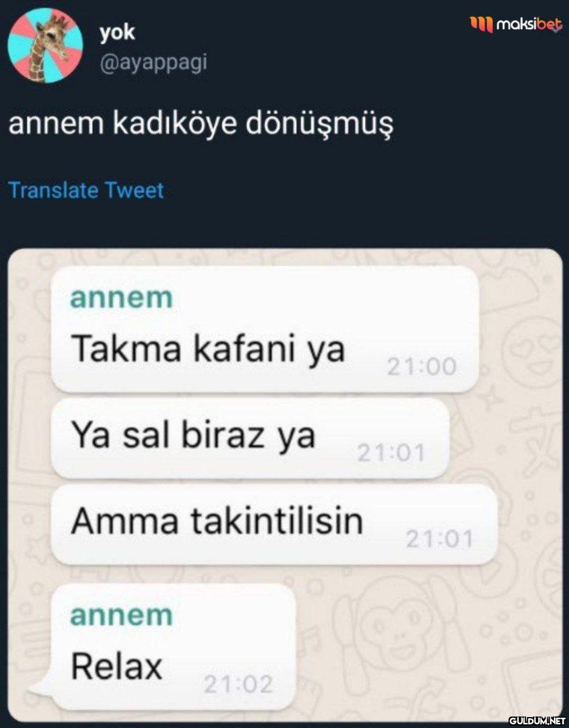Click the 21:01 timestamp beside "Ya sal biraz ya"

coord(391,453)
